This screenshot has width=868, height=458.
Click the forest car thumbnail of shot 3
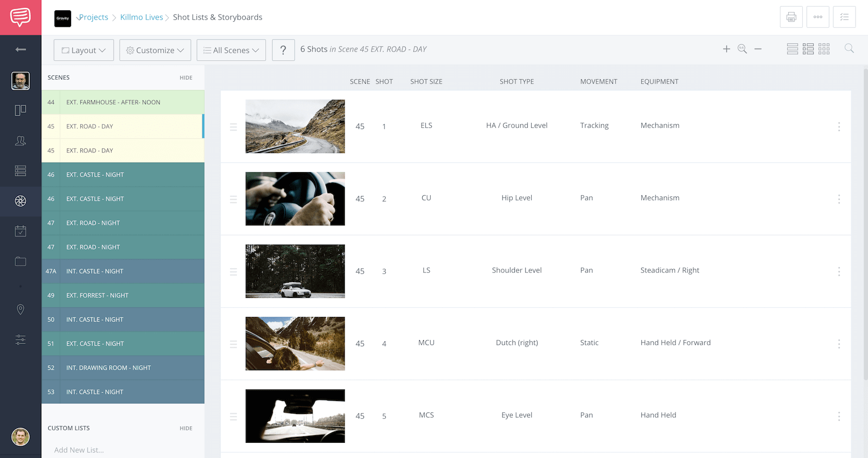coord(295,271)
